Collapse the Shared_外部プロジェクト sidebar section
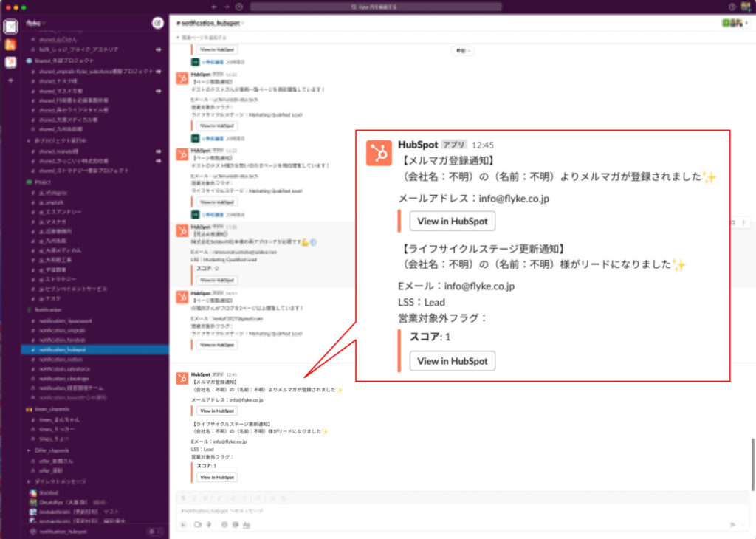This screenshot has width=756, height=539. 63,61
